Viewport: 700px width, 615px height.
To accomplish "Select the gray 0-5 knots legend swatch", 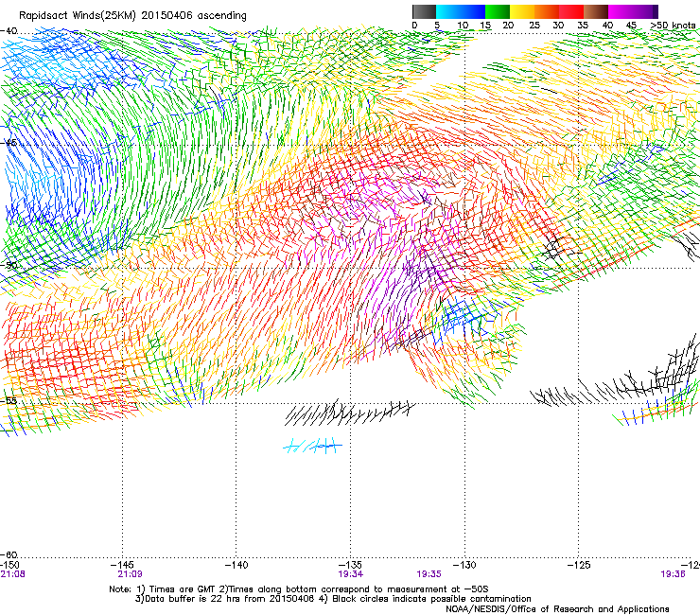I will pos(424,11).
